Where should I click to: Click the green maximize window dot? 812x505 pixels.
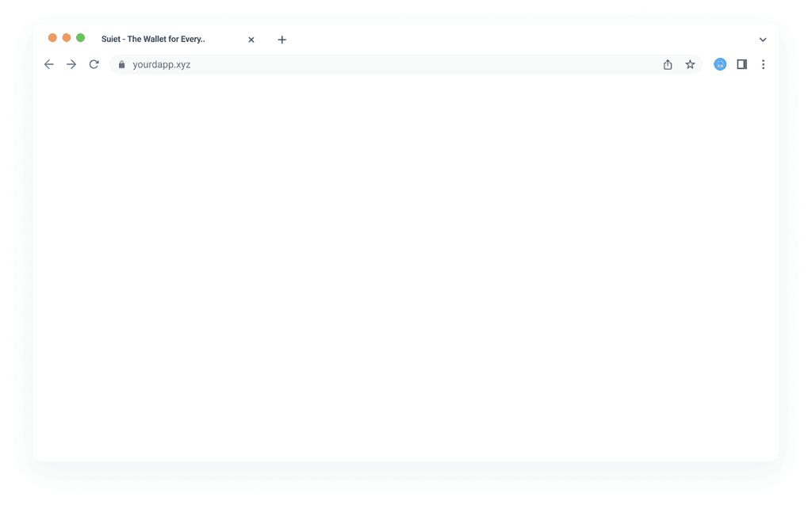tap(80, 38)
